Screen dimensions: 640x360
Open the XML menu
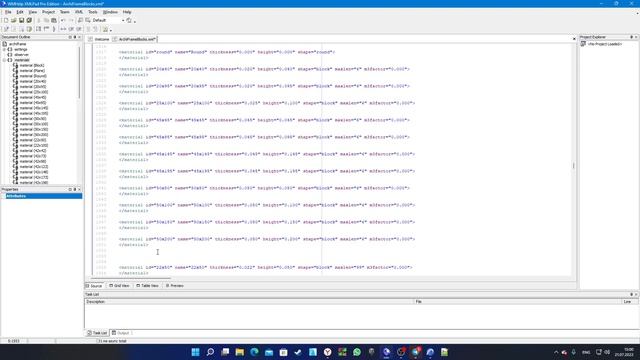[79, 12]
